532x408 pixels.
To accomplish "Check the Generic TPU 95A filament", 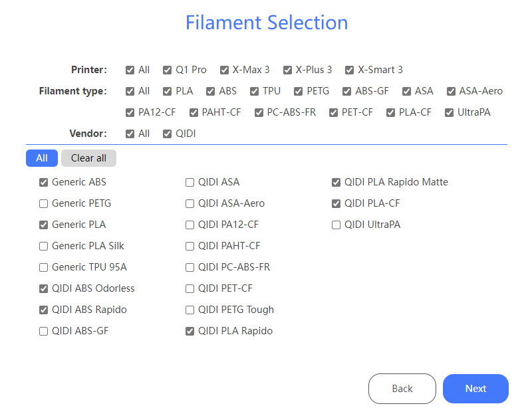I will coord(44,267).
